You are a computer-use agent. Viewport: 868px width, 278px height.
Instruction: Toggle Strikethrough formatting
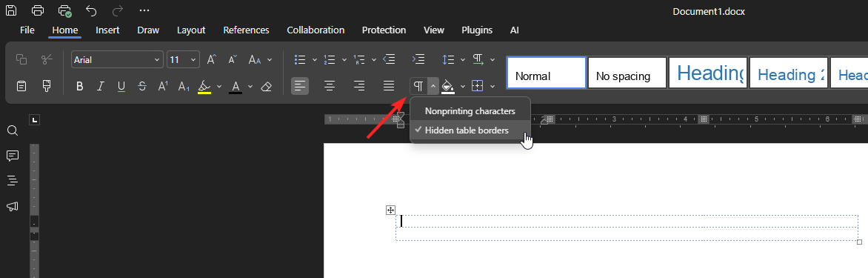click(x=142, y=87)
